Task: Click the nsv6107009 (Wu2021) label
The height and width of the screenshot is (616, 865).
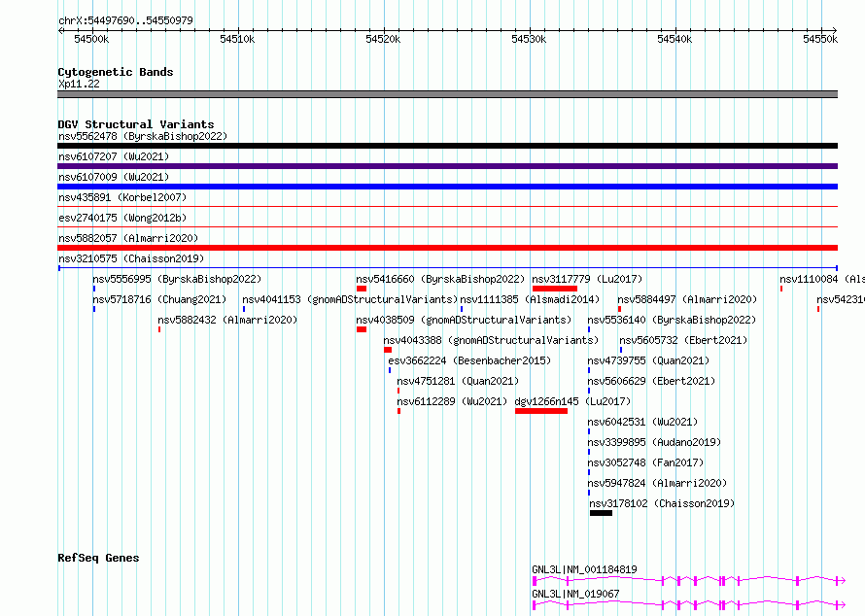Action: click(x=114, y=177)
